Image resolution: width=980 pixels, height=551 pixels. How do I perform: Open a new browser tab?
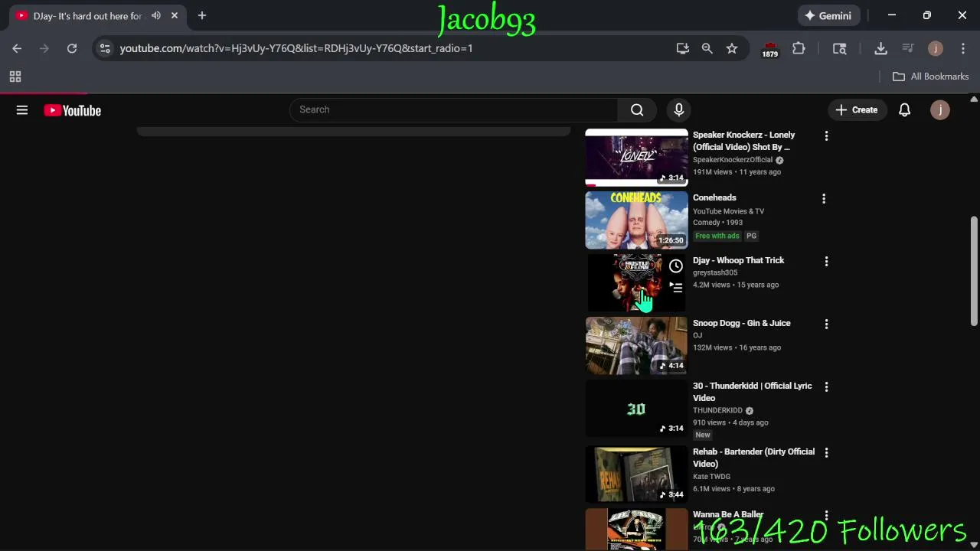click(202, 15)
